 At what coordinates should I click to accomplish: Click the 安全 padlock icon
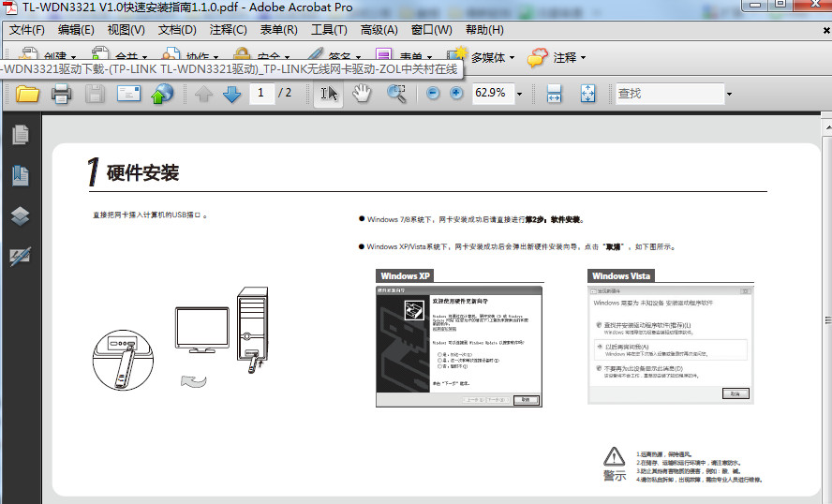tap(242, 54)
